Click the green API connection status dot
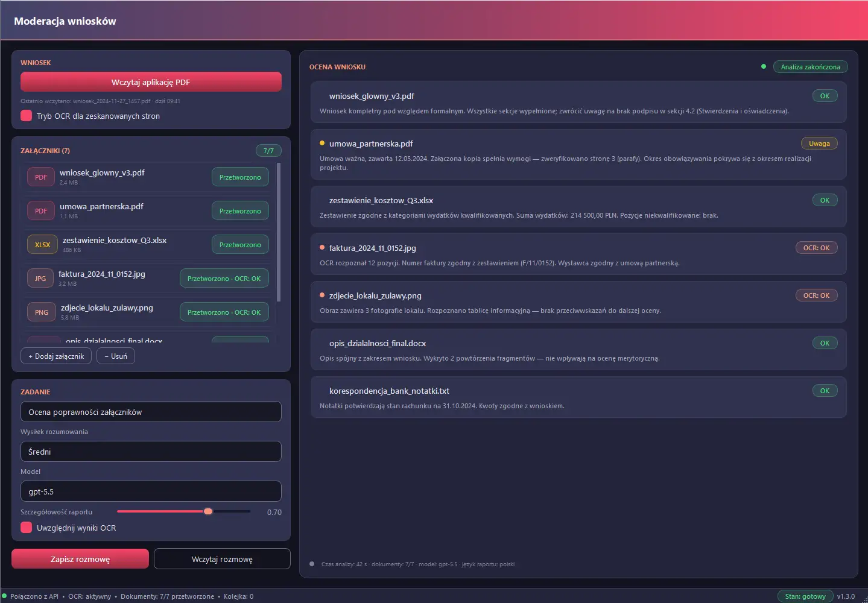Screen dimensions: 868x603 pos(4,596)
